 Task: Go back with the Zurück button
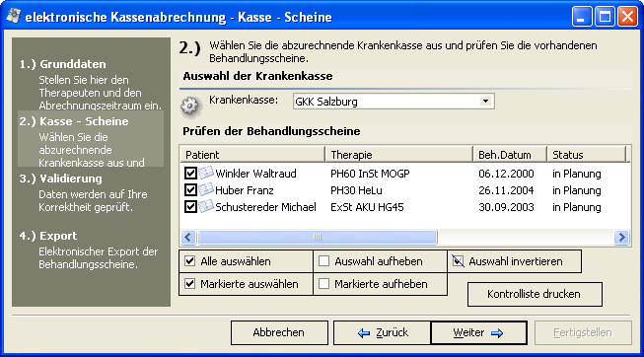[x=383, y=332]
